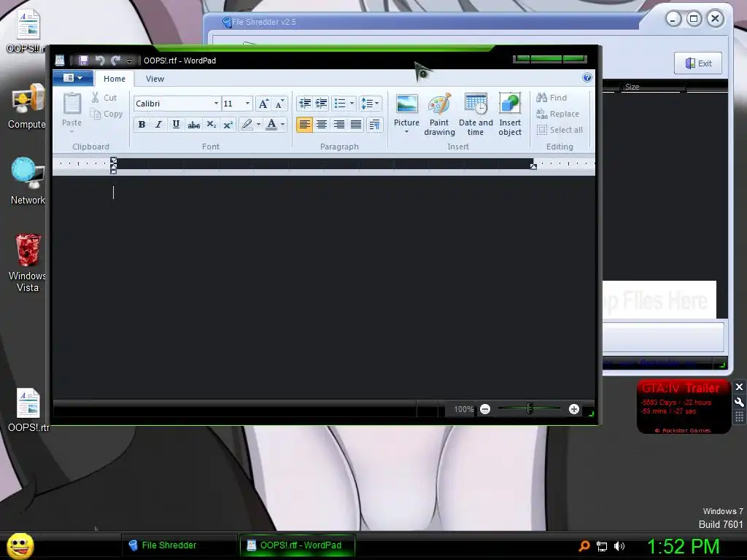This screenshot has width=747, height=560.
Task: Expand the font color dropdown arrow
Action: point(283,124)
